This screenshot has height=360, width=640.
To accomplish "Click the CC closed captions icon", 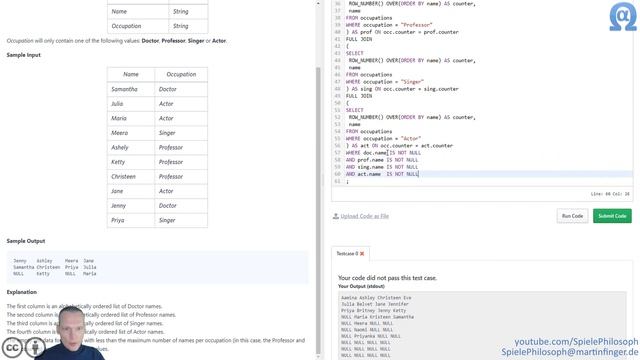I will point(12,348).
